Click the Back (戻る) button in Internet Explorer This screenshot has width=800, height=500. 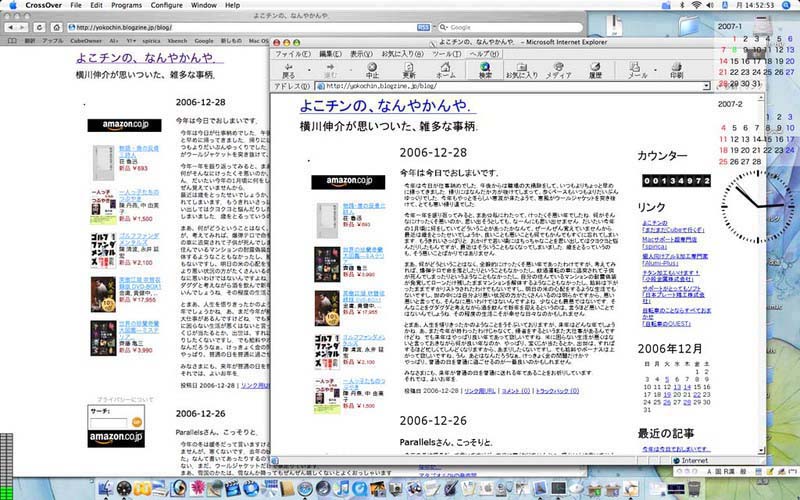pos(288,70)
